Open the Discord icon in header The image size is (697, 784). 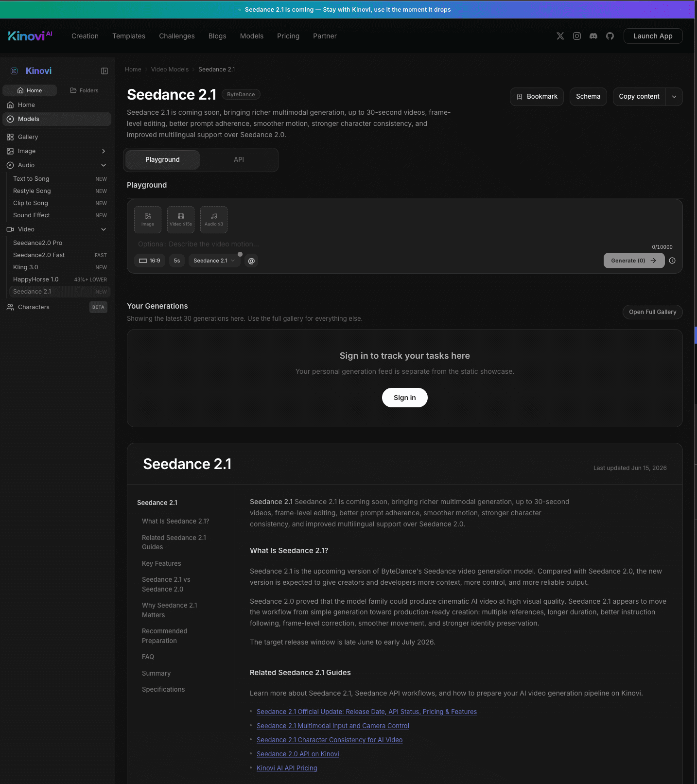click(593, 36)
